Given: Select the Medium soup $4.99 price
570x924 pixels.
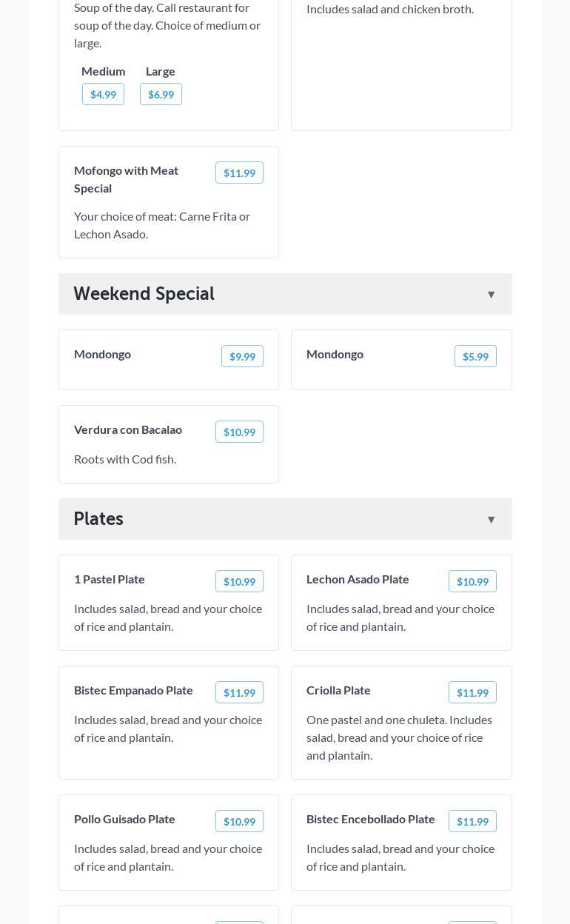Looking at the screenshot, I should point(103,94).
